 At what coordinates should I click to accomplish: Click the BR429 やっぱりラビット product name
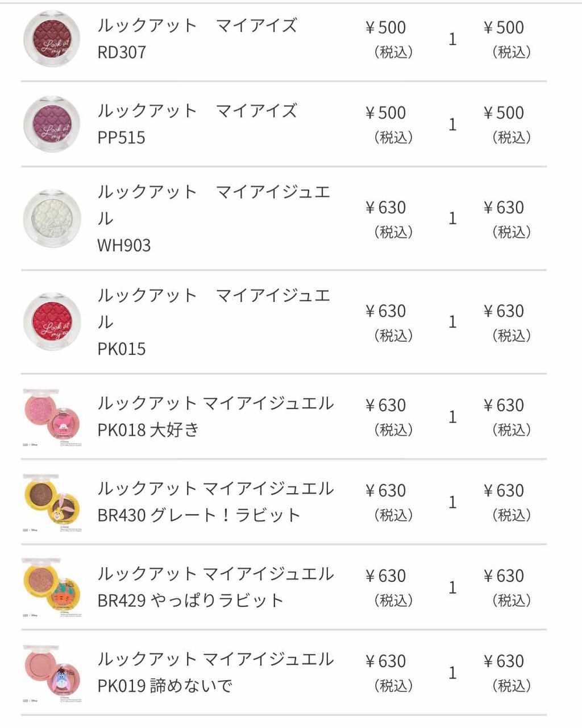[x=215, y=587]
